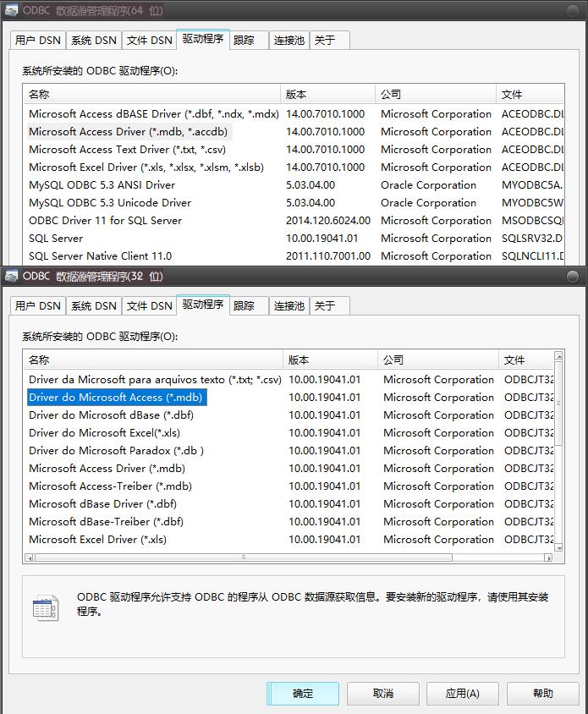Click version 2014.120.6024.00 cell
The image size is (588, 714).
[x=328, y=221]
